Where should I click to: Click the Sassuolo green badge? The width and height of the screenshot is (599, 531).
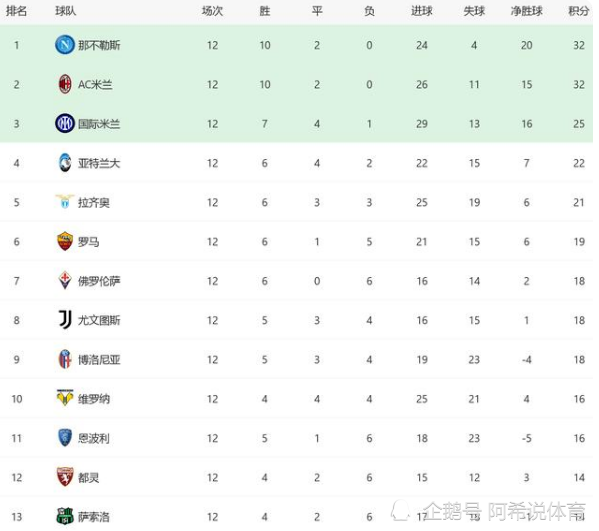(x=65, y=516)
